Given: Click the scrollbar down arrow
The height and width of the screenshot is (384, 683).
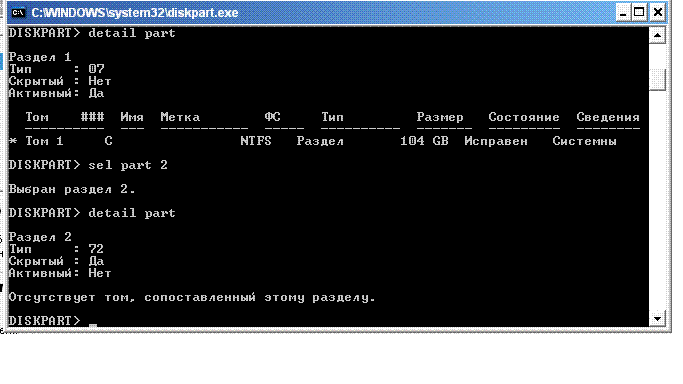Looking at the screenshot, I should point(657,318).
